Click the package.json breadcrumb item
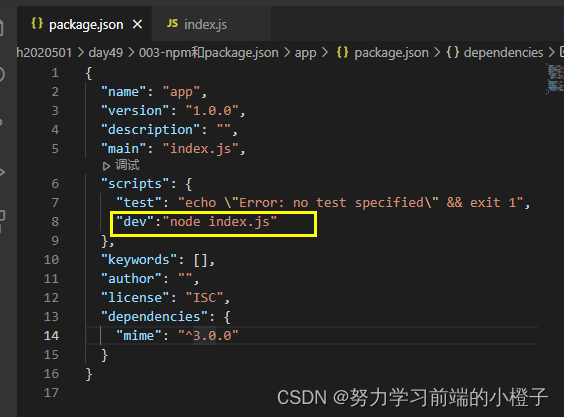 [x=391, y=53]
